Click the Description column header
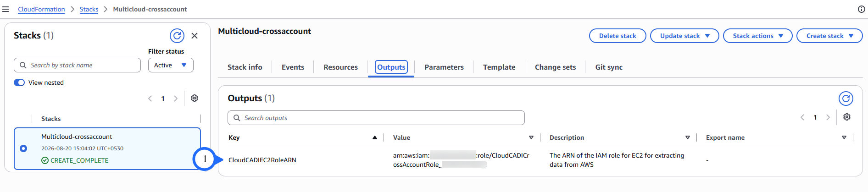This screenshot has width=868, height=192. click(x=567, y=137)
